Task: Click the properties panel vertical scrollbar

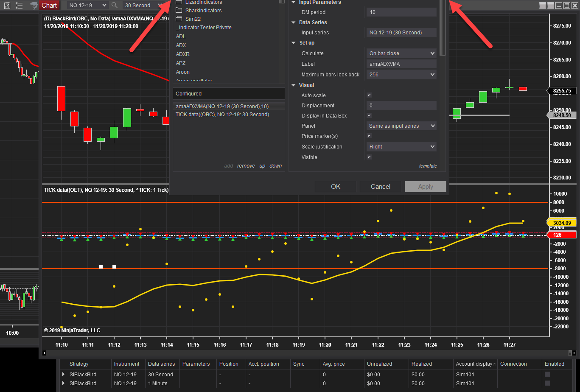Action: pos(443,28)
